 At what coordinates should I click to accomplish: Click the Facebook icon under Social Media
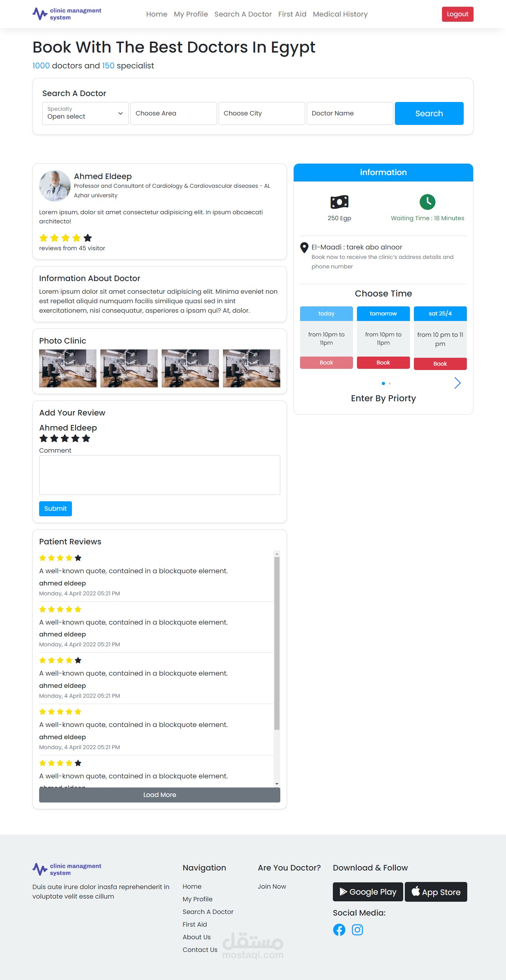pos(339,930)
